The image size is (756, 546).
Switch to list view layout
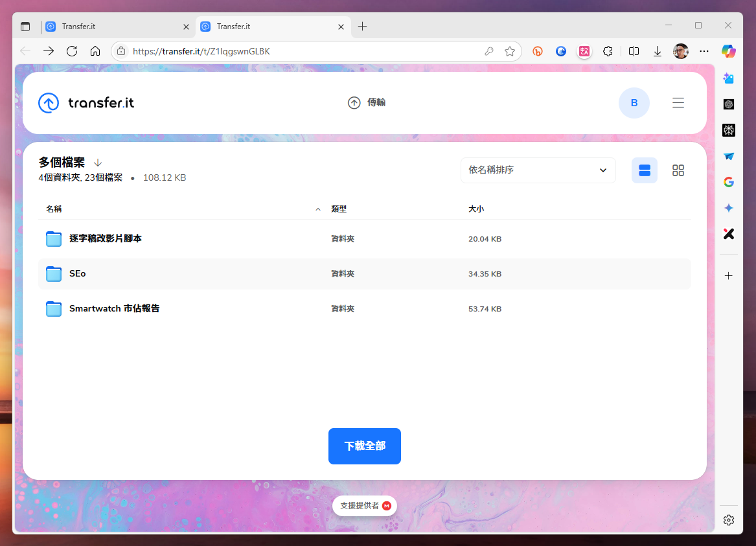pos(644,170)
